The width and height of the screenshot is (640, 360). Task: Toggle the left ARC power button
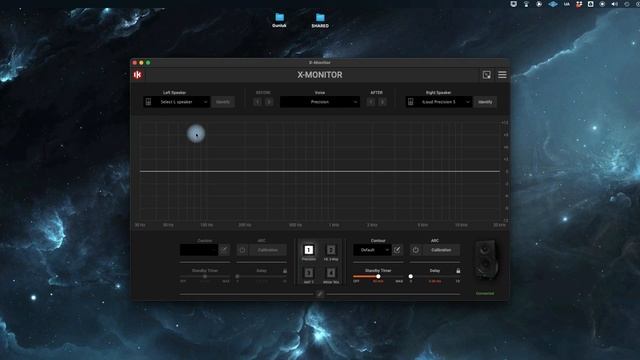pyautogui.click(x=242, y=250)
